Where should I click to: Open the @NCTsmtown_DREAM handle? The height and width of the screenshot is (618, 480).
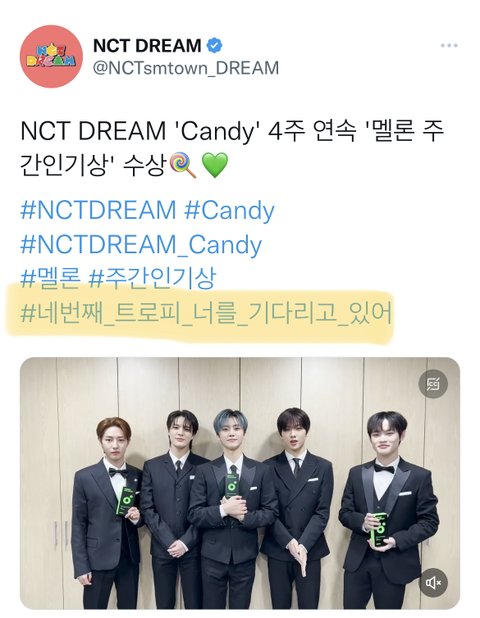click(x=186, y=68)
